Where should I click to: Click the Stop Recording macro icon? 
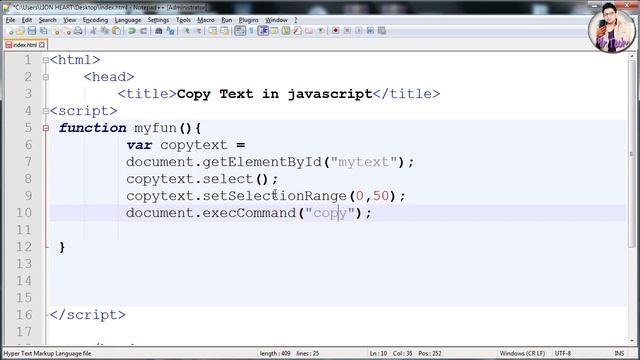(x=347, y=31)
